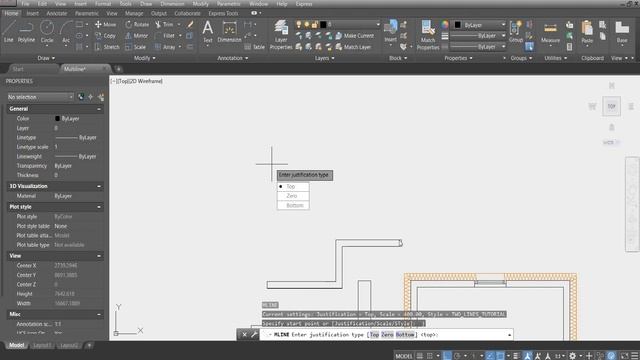
Task: Expand the Draw panel dropdown
Action: (x=46, y=58)
